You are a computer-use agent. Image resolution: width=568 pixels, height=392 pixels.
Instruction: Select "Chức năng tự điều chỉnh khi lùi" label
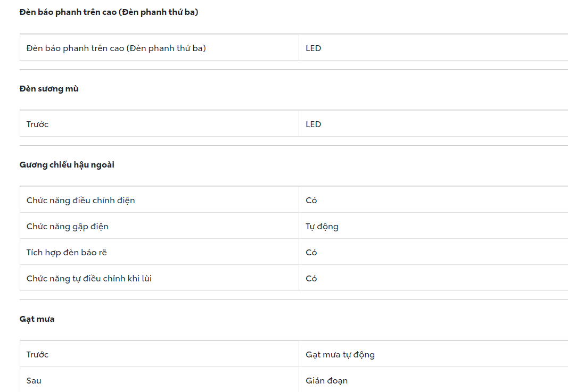[x=89, y=279]
